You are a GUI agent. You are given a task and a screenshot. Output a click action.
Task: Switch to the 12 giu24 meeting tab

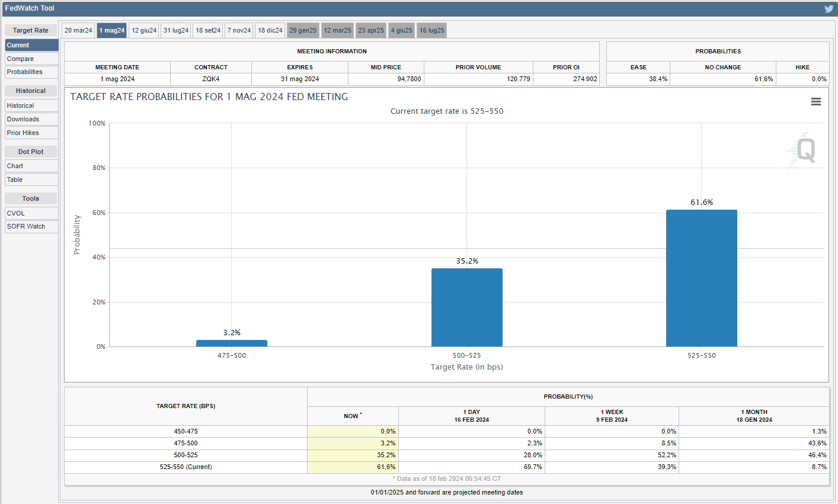(x=144, y=30)
